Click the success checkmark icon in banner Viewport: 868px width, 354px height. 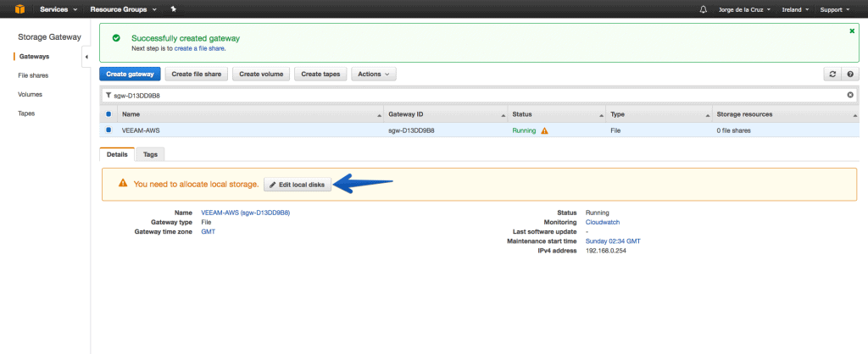(116, 38)
